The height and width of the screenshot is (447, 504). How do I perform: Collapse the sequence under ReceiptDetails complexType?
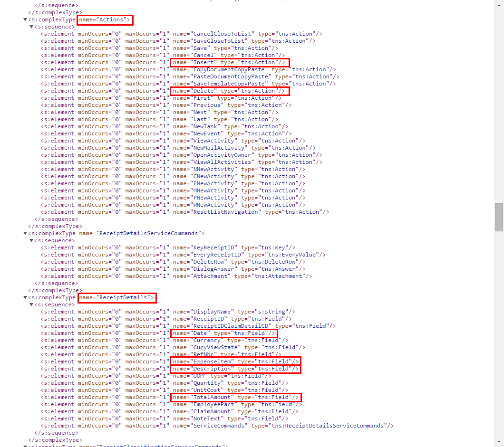pyautogui.click(x=31, y=304)
